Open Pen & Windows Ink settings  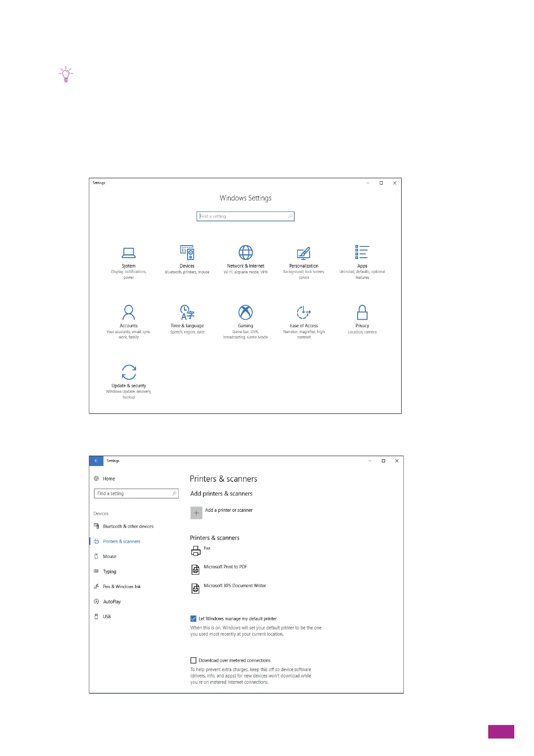click(x=117, y=586)
